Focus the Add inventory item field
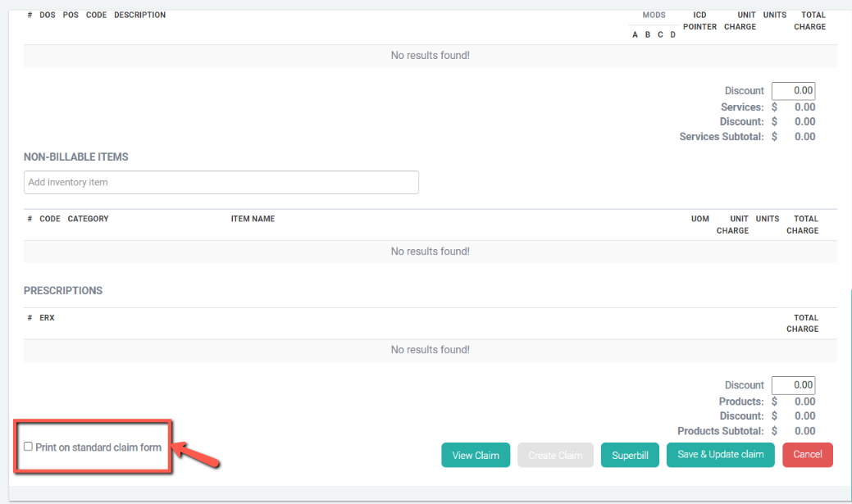The height and width of the screenshot is (504, 852). (221, 182)
